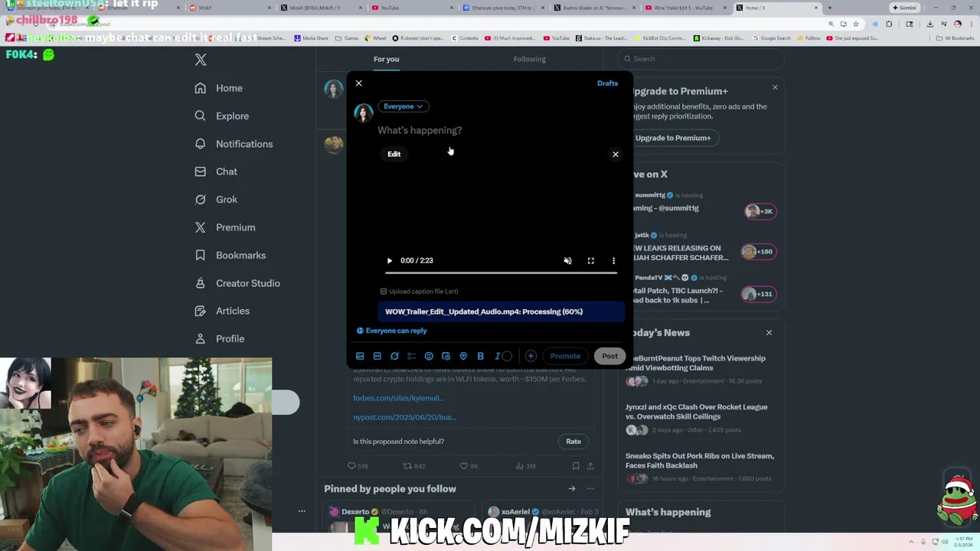Open Explore in the sidebar
This screenshot has width=980, height=551.
[222, 116]
